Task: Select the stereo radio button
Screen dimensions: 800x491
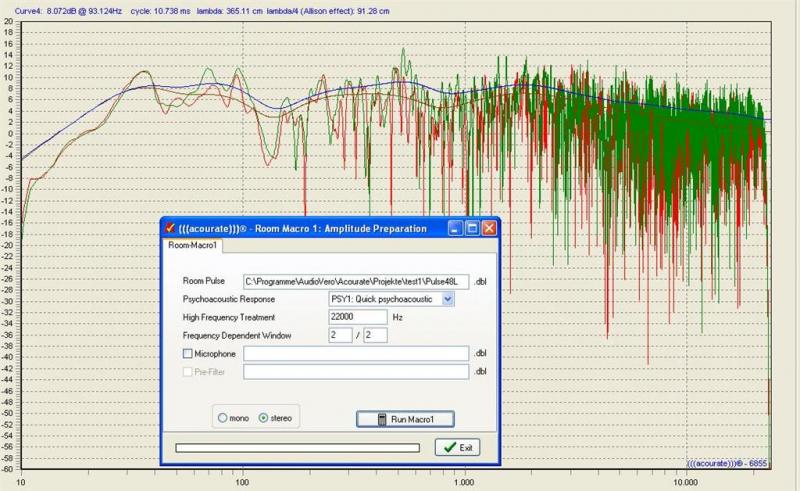Action: 263,418
